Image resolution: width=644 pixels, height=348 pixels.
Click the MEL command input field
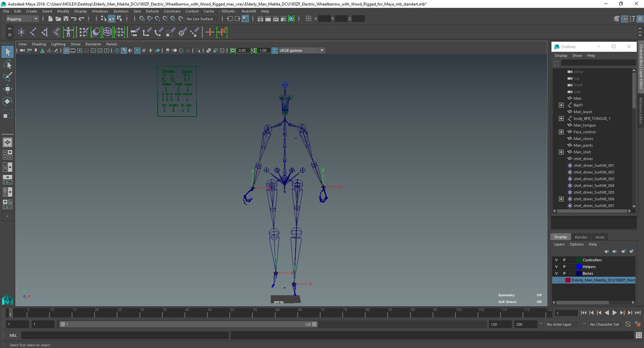(x=125, y=335)
